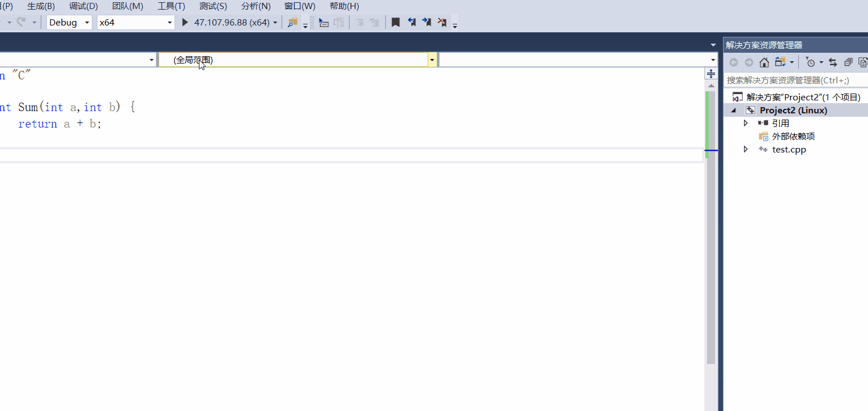Click the member list cursor icon
This screenshot has height=411, width=868.
tap(324, 23)
